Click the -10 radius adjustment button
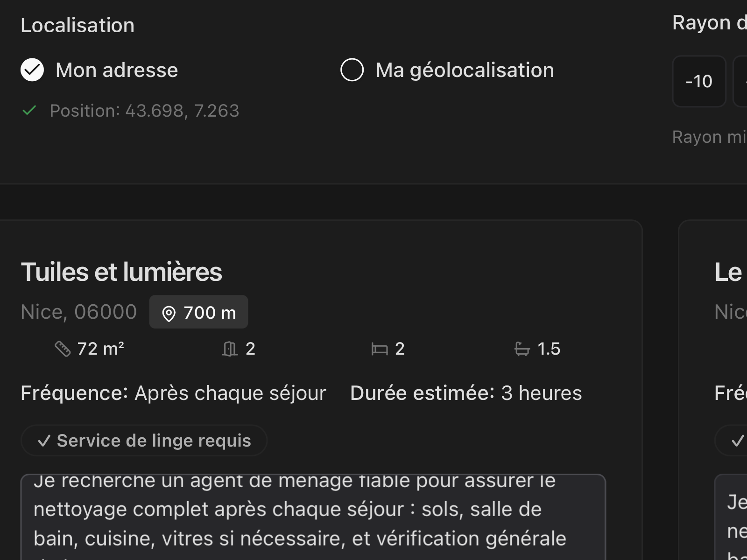This screenshot has width=747, height=560. click(x=699, y=81)
